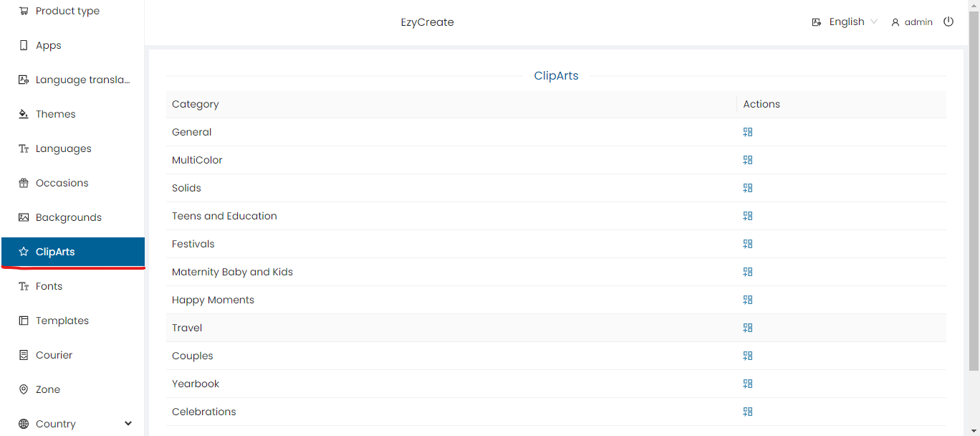Viewport: 980px width, 436px height.
Task: Select the Couples category text
Action: click(193, 356)
